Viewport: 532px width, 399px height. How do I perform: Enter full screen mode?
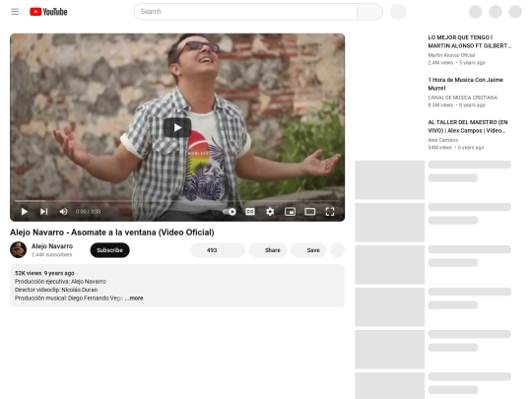point(330,212)
